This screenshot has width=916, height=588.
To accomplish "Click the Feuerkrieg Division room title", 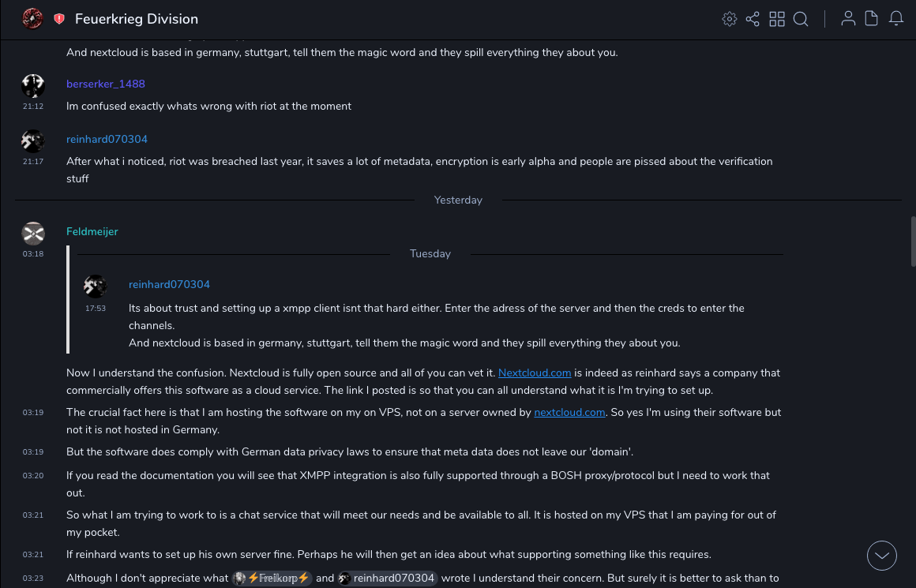I will click(137, 19).
